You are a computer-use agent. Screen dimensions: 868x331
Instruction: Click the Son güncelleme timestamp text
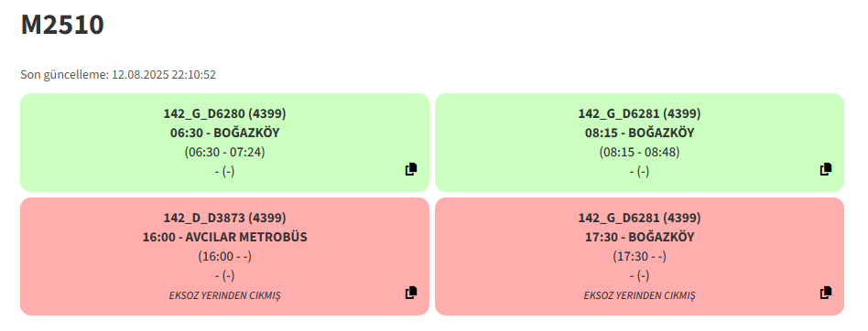(118, 75)
